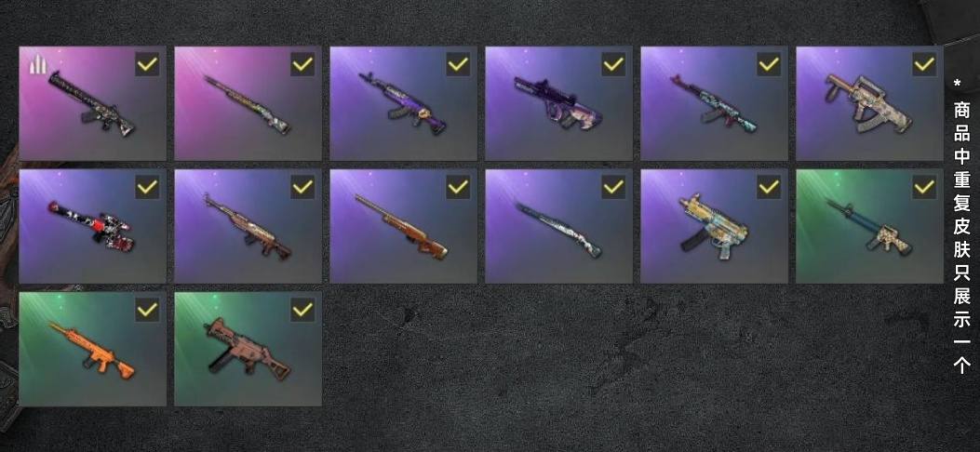The width and height of the screenshot is (980, 452).
Task: Select the orange assault rifle skin
Action: 92,349
